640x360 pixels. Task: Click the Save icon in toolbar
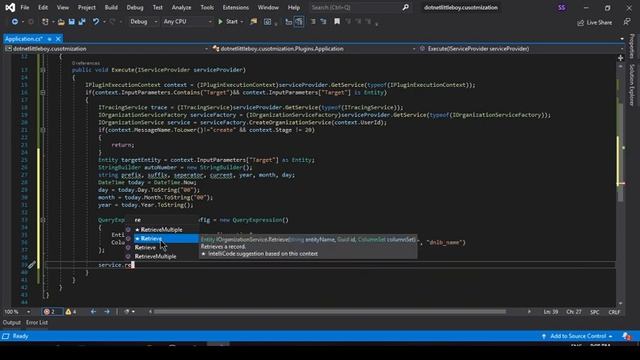71,22
